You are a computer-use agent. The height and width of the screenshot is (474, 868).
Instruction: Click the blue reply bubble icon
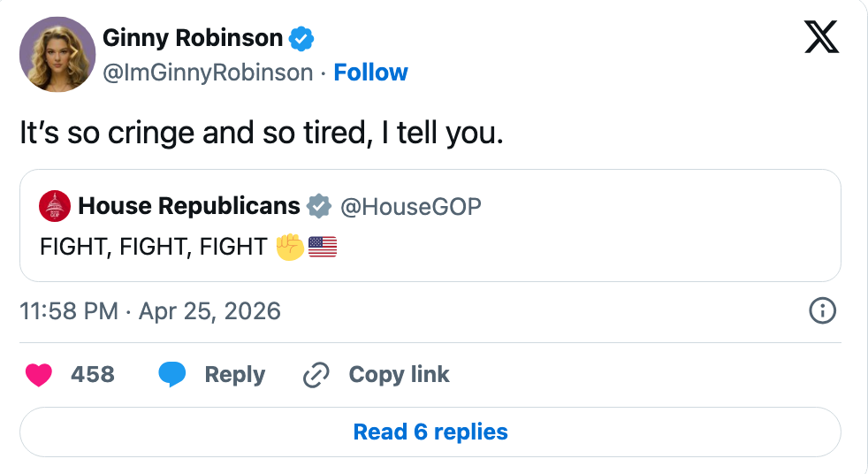click(172, 375)
